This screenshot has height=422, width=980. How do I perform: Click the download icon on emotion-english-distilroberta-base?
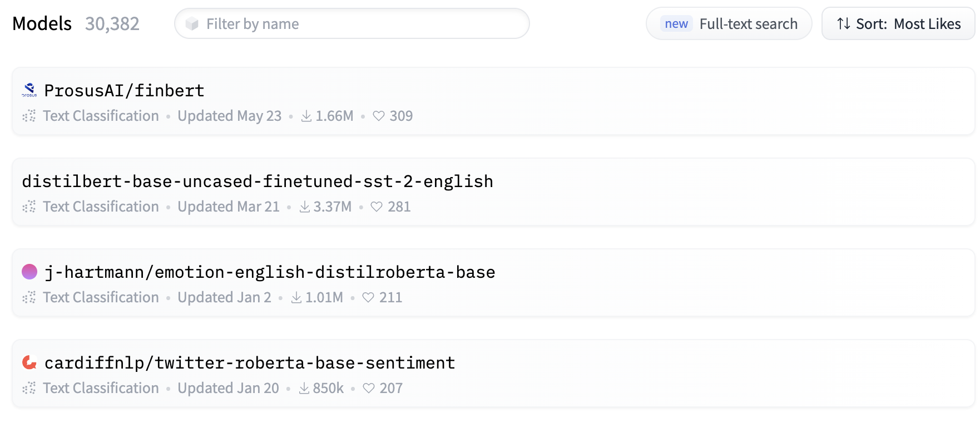coord(296,297)
